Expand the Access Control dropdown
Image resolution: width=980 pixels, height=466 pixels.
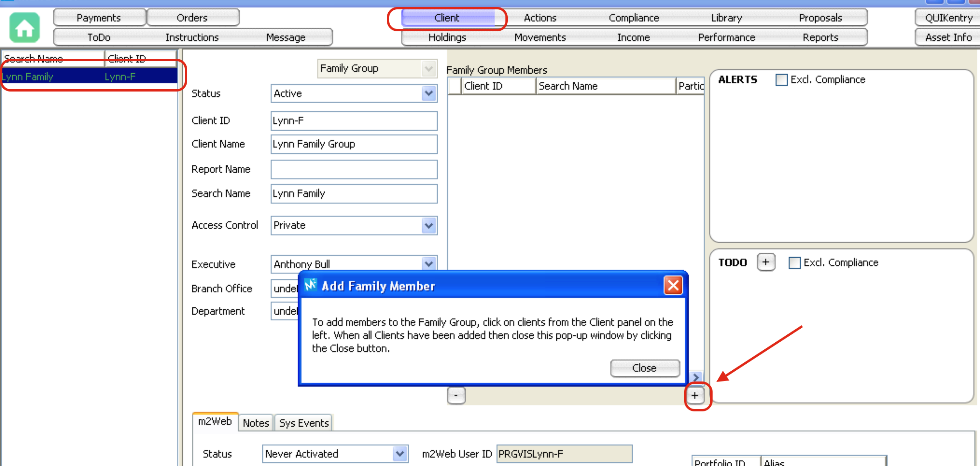coord(428,226)
